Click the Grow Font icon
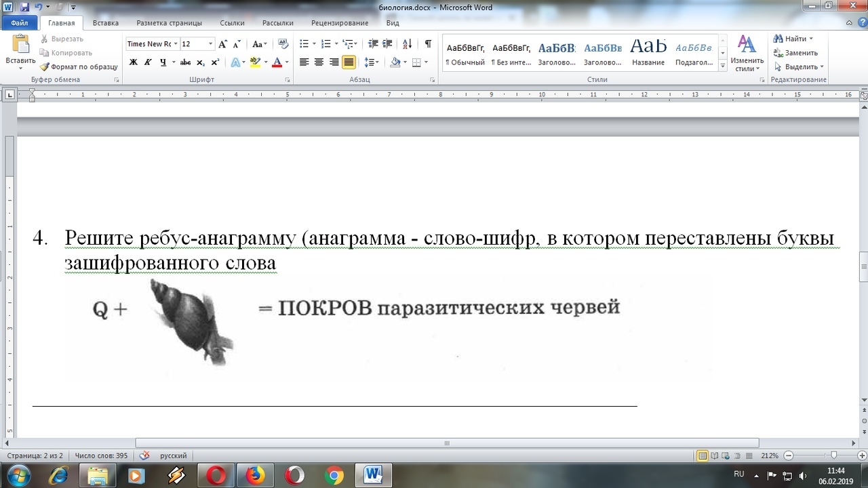The width and height of the screenshot is (868, 488). [222, 44]
